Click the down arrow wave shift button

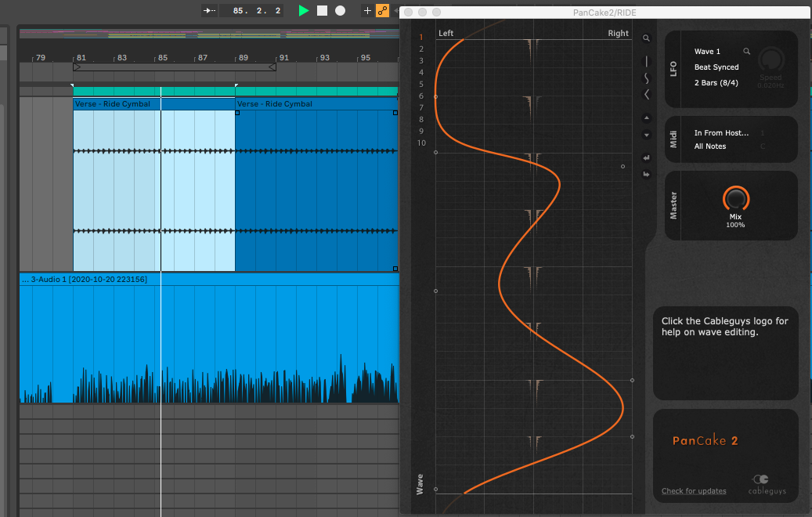(646, 136)
